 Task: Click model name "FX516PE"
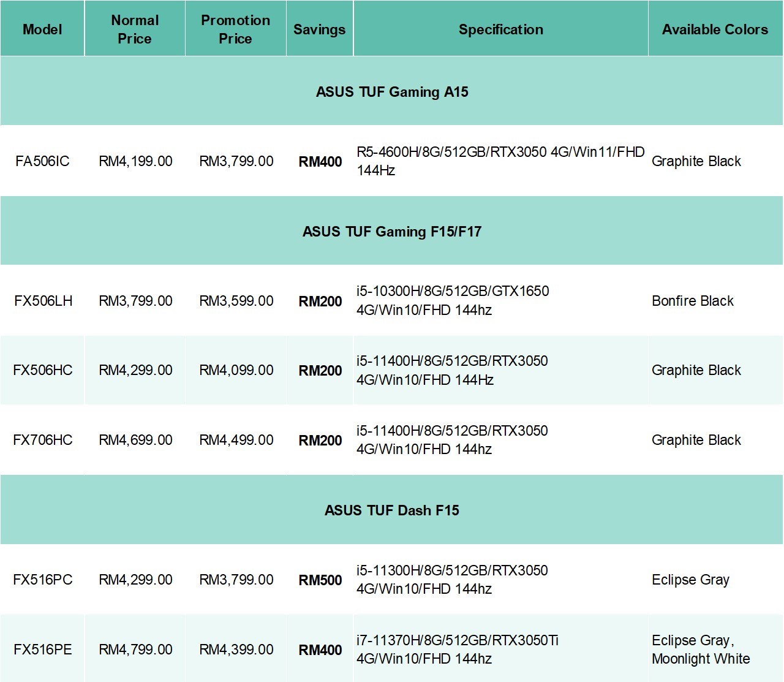click(x=43, y=650)
